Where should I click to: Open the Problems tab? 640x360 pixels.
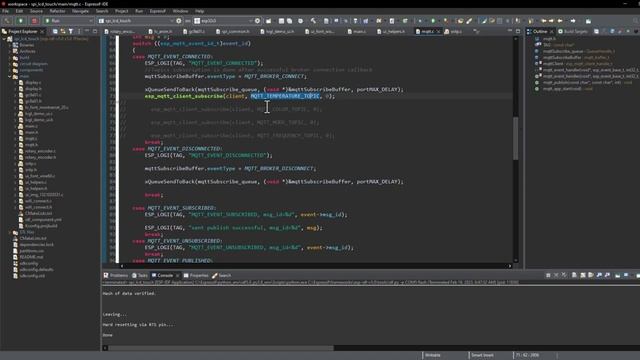point(116,276)
